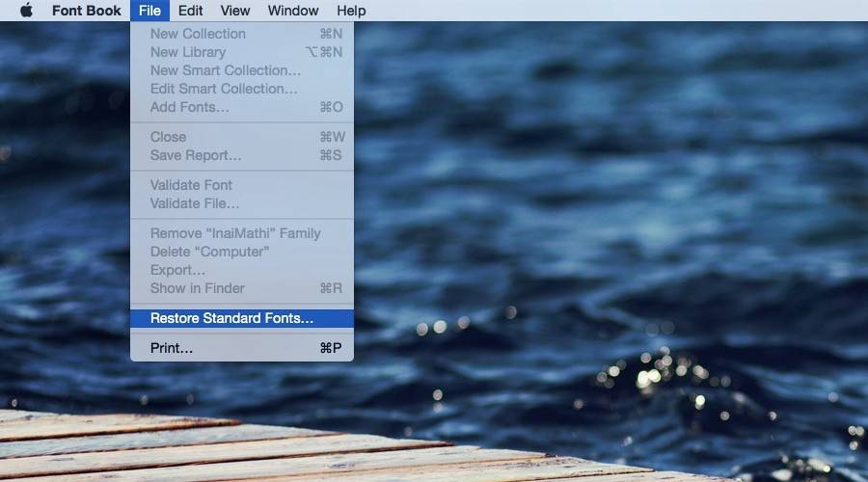
Task: Click the Export… menu entry
Action: [242, 270]
